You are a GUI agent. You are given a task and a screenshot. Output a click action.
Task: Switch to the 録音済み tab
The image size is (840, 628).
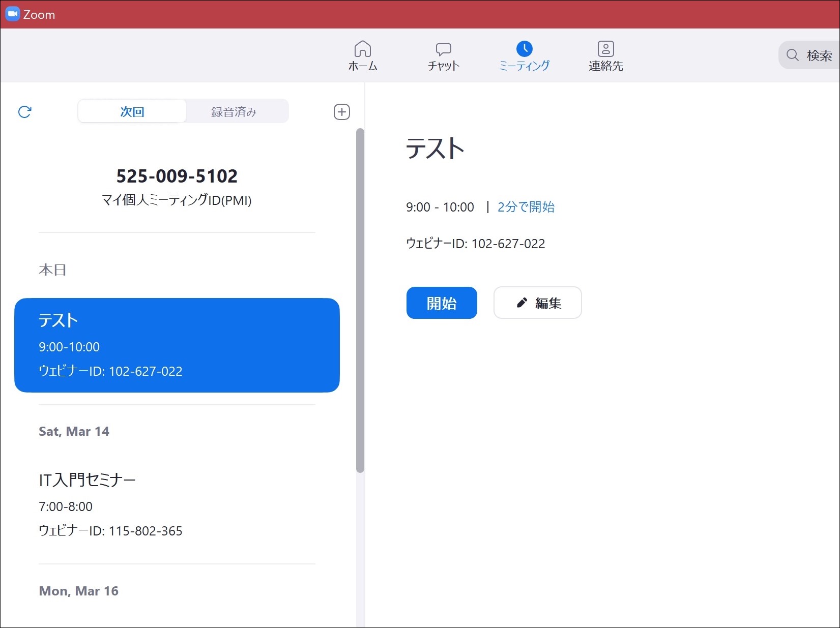pyautogui.click(x=234, y=111)
